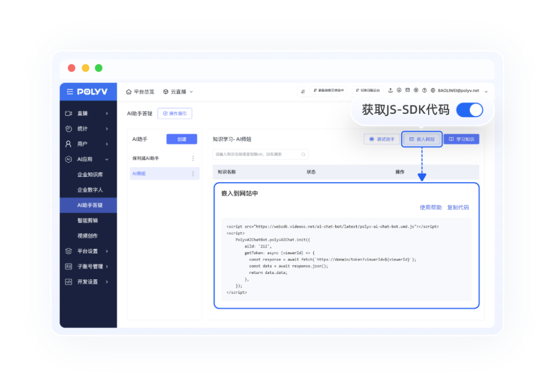Open account dropdown next to BAOLIWEI@polyv.net
Image resolution: width=560 pixels, height=392 pixels.
tap(486, 91)
